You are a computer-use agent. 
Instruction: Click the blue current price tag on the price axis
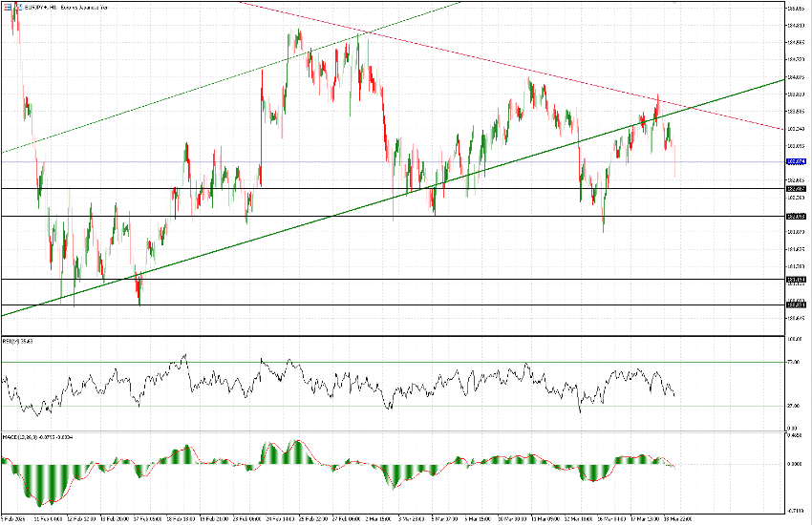797,162
